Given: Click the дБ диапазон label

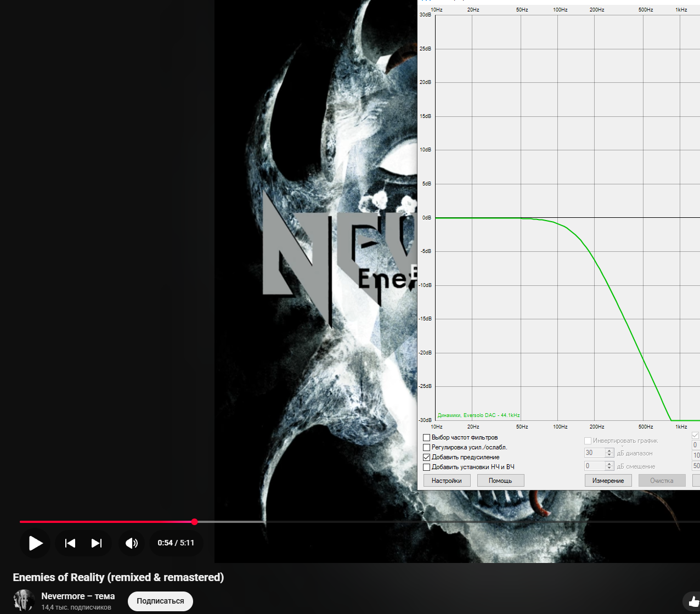Looking at the screenshot, I should 635,454.
